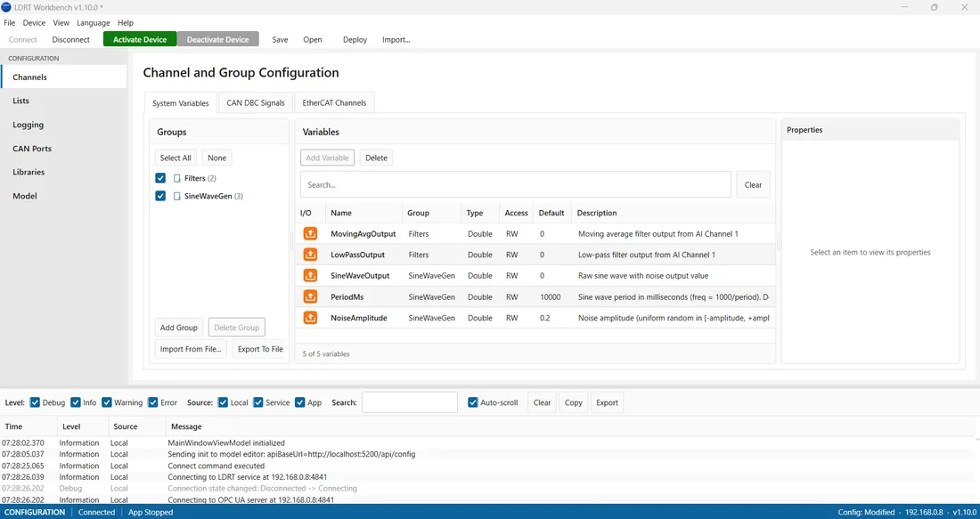Click the Delete variable button
This screenshot has height=519, width=980.
tap(376, 158)
